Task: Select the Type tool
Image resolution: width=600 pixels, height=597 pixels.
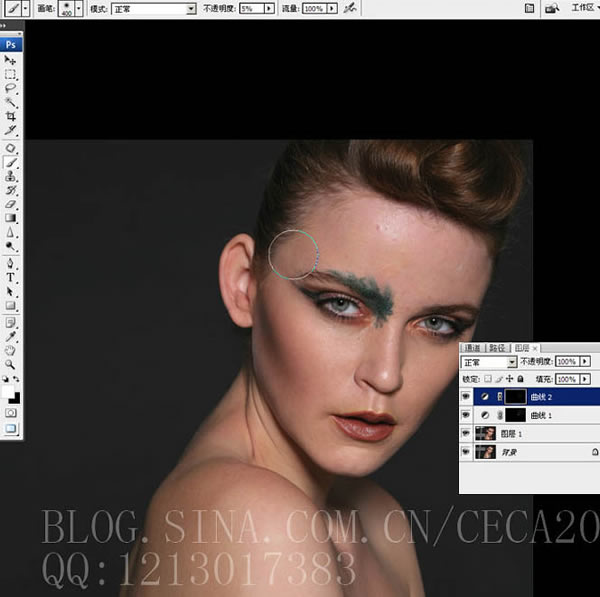Action: coord(10,277)
